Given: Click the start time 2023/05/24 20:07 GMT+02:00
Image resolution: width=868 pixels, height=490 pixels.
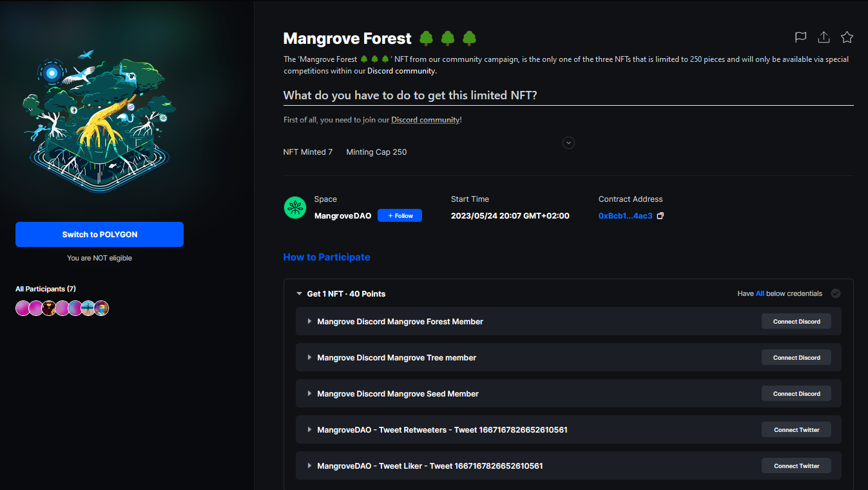Looking at the screenshot, I should 510,216.
